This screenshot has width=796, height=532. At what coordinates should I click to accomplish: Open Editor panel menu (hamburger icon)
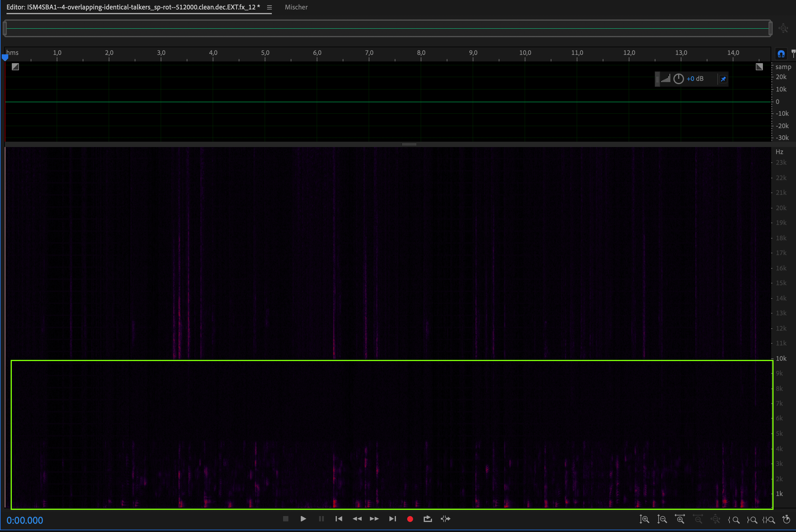(269, 7)
